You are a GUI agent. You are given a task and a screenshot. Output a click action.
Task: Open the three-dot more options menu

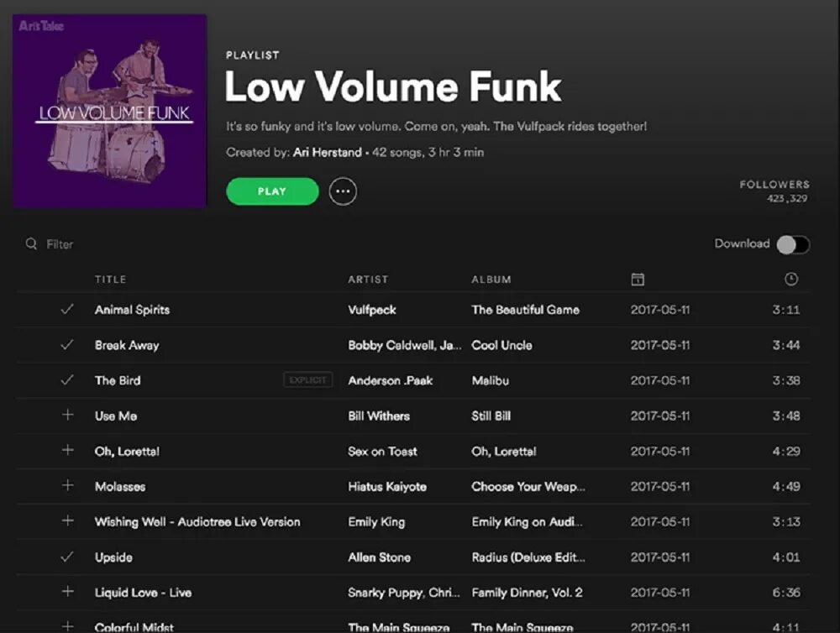tap(343, 191)
